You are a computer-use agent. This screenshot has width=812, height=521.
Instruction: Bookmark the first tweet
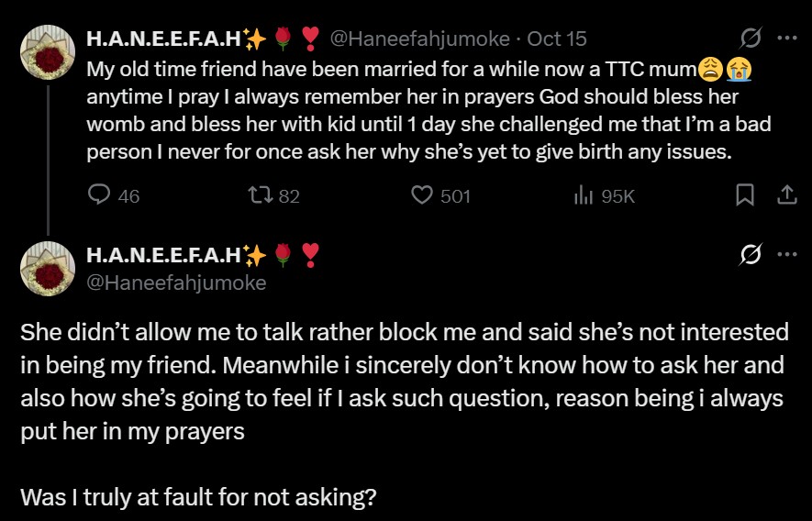[745, 194]
